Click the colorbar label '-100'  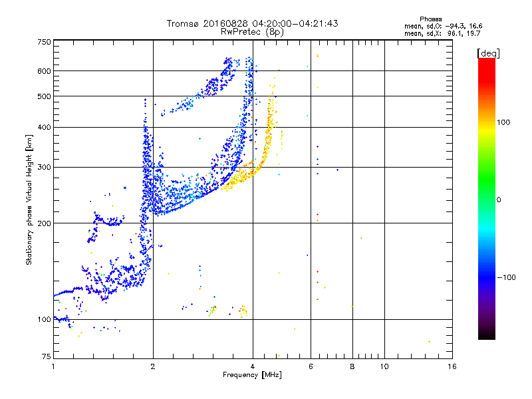[506, 277]
